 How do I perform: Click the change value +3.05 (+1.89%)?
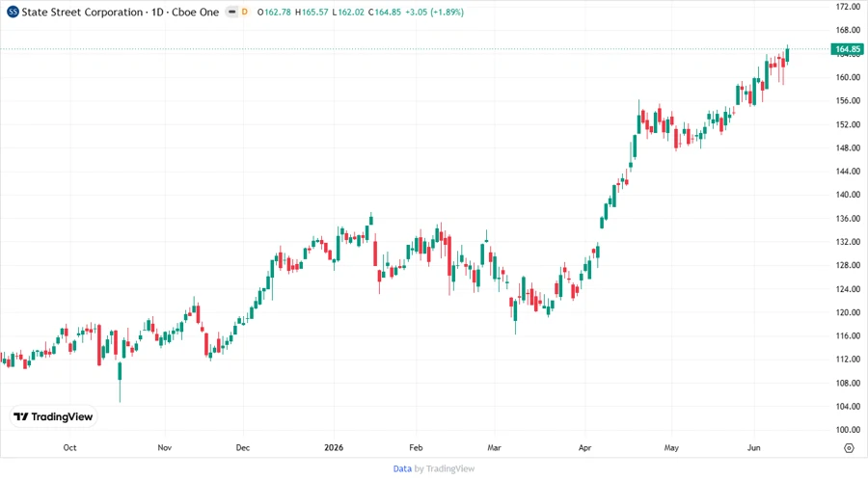click(435, 13)
